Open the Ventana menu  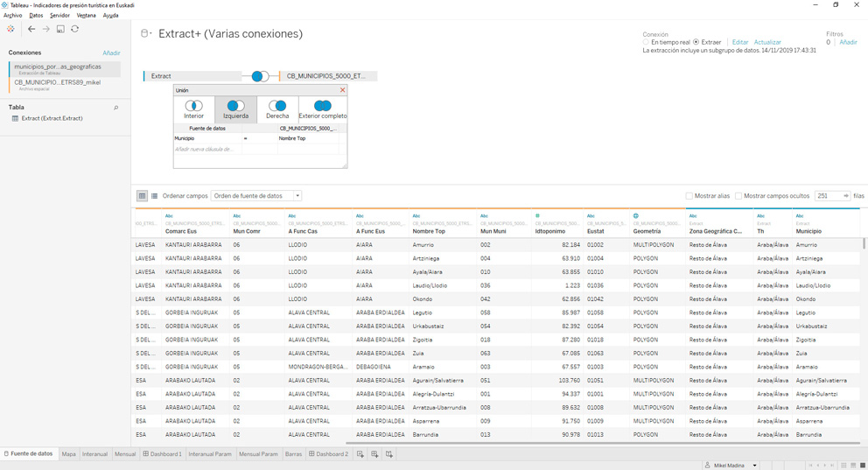click(86, 16)
